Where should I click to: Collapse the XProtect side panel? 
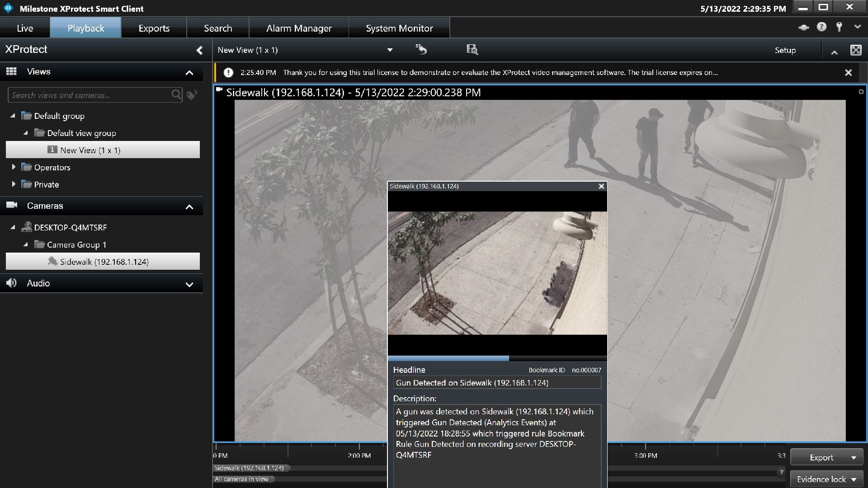point(199,50)
